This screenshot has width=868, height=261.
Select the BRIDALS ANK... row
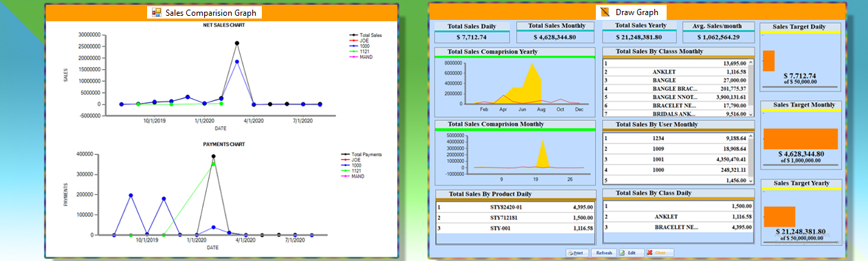[x=675, y=114]
